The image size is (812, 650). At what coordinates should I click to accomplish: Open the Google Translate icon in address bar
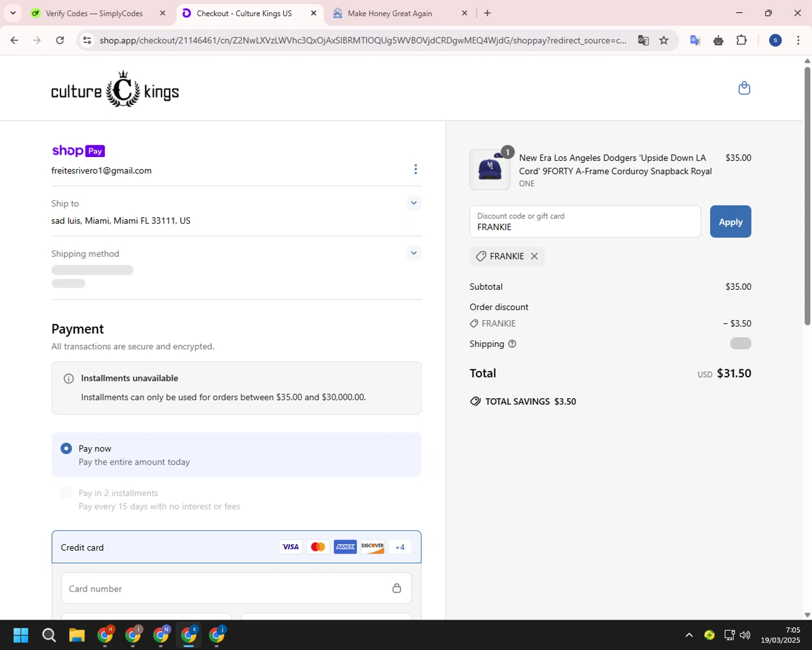click(x=643, y=40)
